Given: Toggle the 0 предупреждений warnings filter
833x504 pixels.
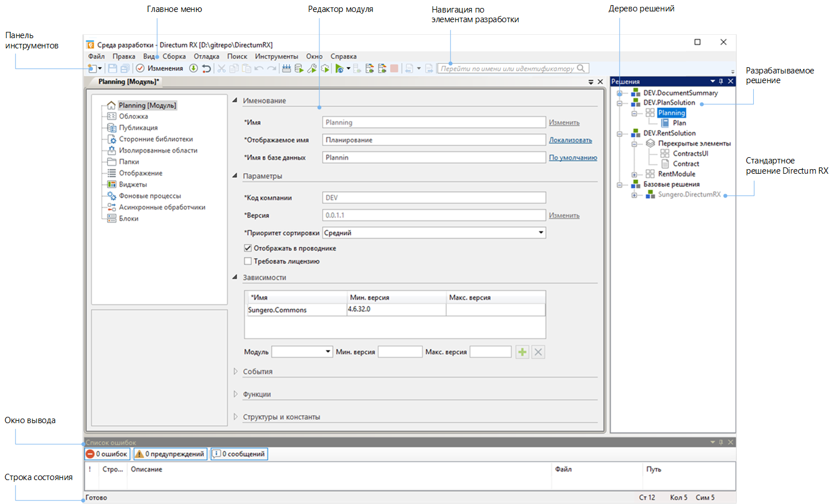Looking at the screenshot, I should [170, 454].
